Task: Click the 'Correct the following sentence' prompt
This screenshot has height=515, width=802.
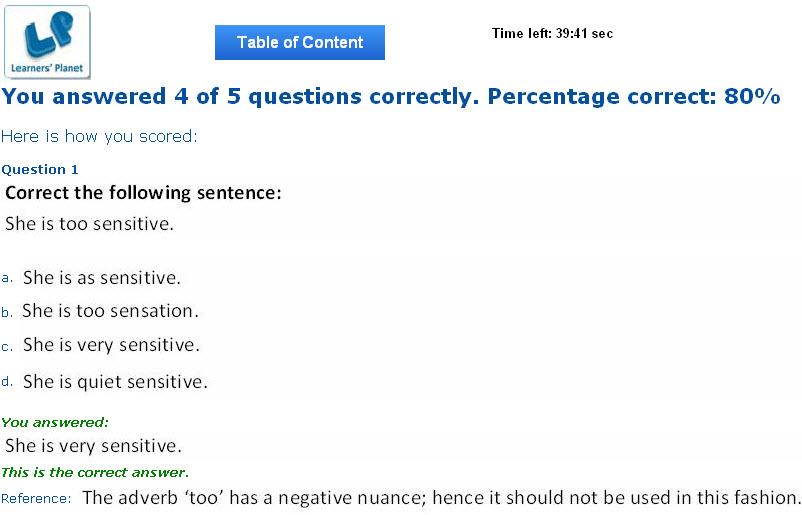Action: click(x=143, y=193)
